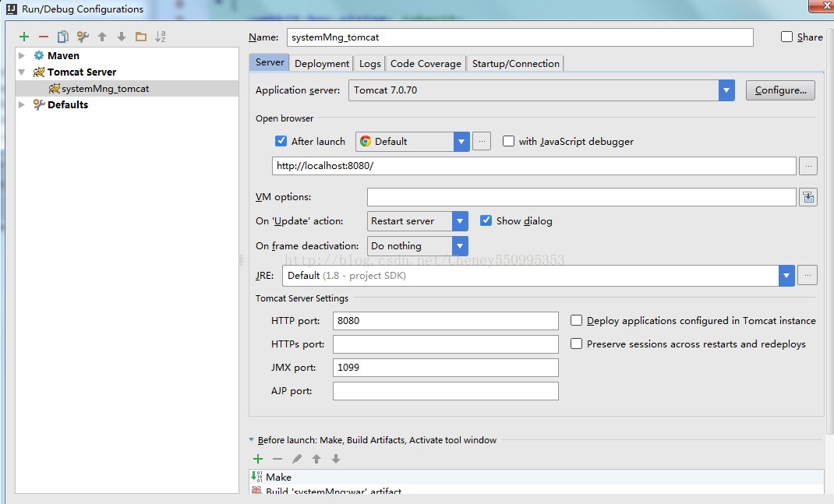Open JRE browse ellipsis button
834x504 pixels.
tap(807, 276)
